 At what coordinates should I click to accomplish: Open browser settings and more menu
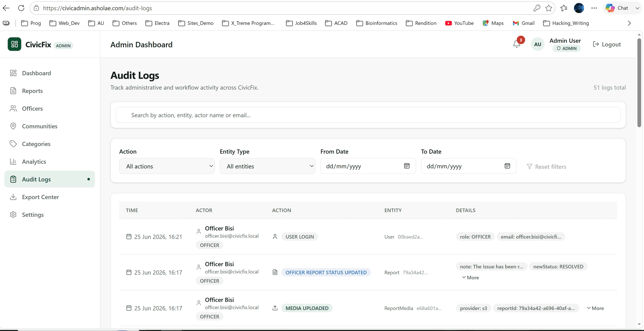tap(594, 8)
